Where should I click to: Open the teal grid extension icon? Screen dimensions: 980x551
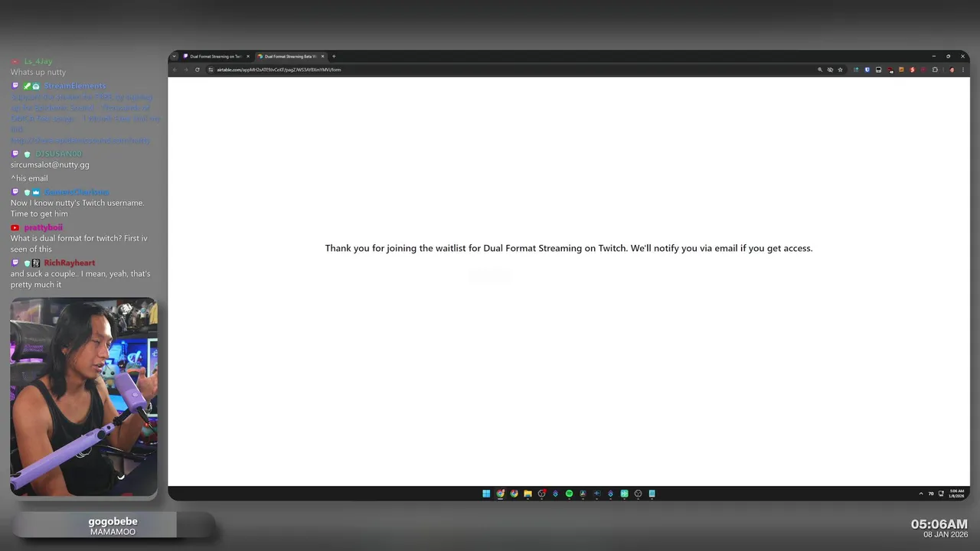point(856,70)
